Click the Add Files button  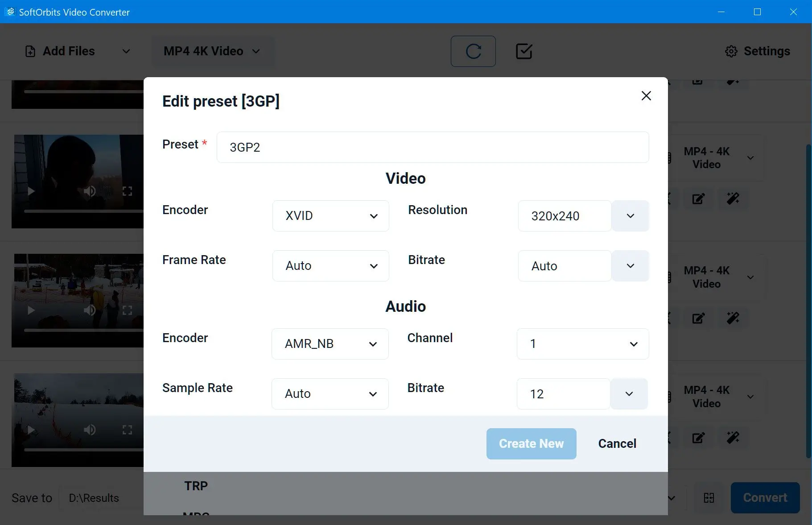(x=60, y=51)
